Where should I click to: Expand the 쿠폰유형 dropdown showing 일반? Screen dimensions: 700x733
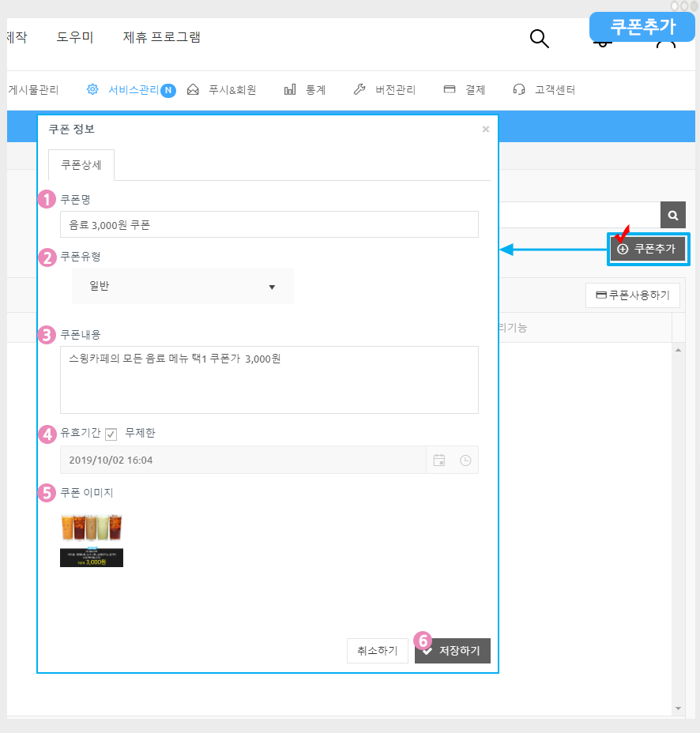[x=183, y=286]
